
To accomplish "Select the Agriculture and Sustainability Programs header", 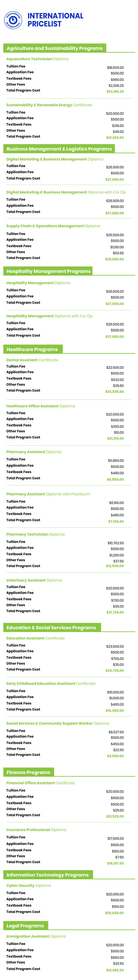I will pyautogui.click(x=54, y=48).
